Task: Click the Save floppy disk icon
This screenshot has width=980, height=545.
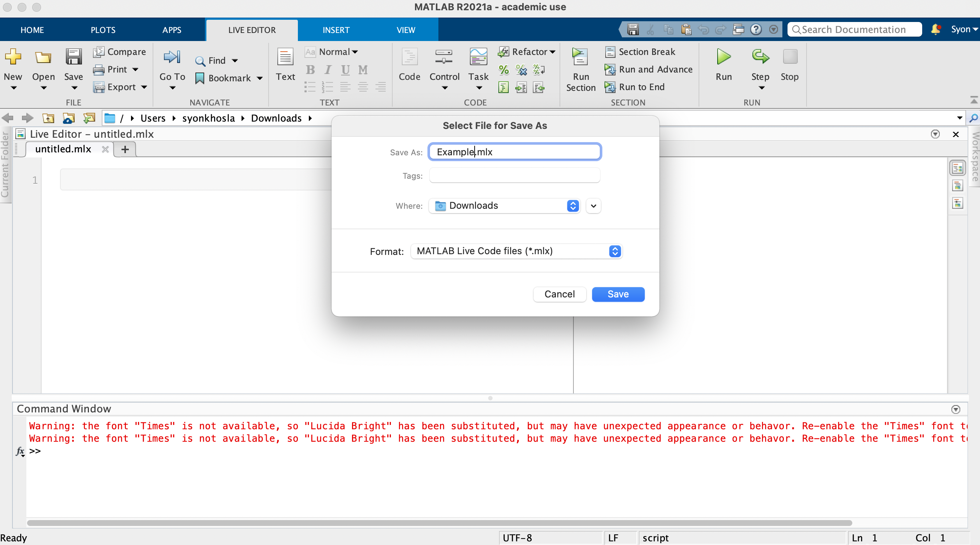Action: [74, 57]
